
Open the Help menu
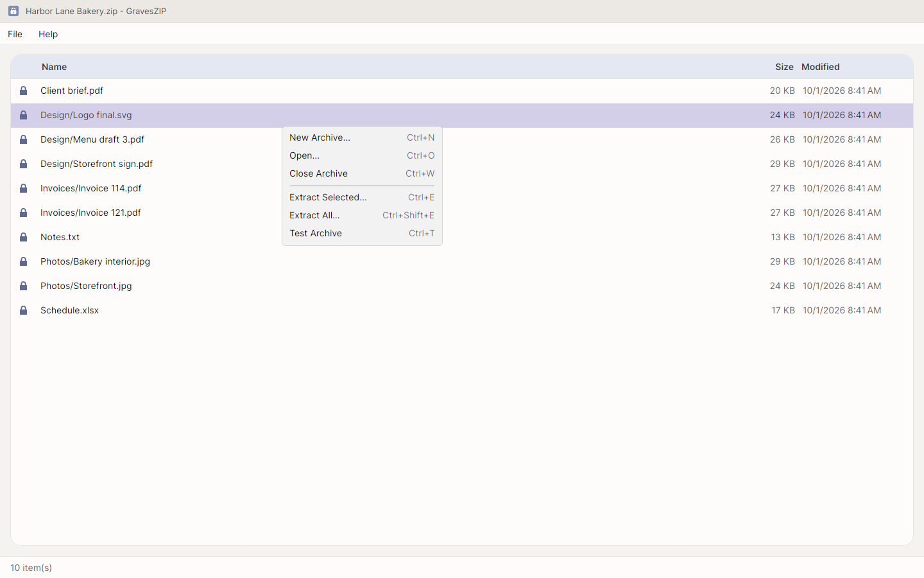48,34
